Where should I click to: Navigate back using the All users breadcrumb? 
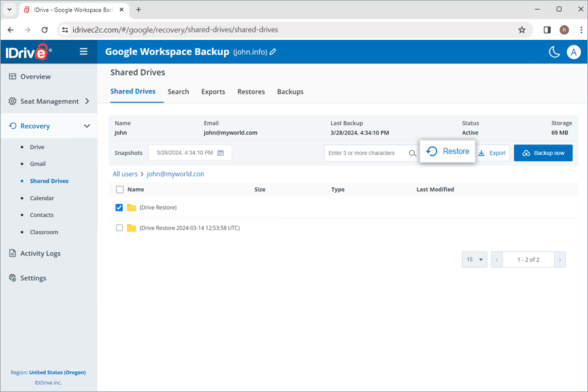125,174
